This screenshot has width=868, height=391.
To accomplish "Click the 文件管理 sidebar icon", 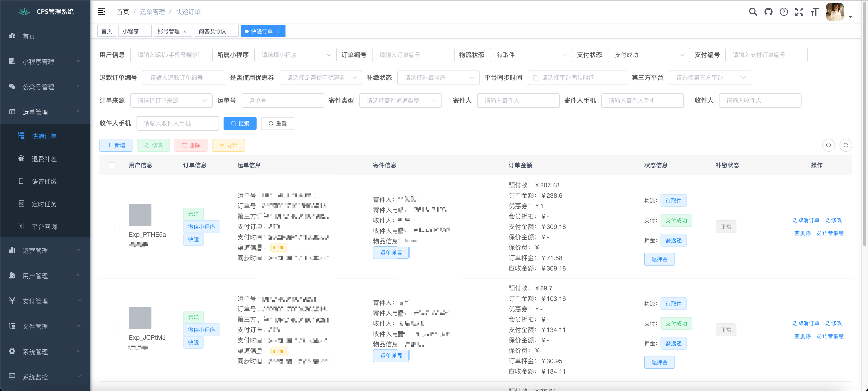I will (12, 326).
